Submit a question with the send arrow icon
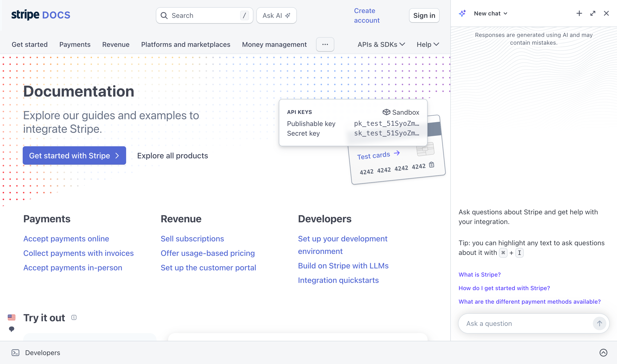This screenshot has width=617, height=364. [599, 323]
